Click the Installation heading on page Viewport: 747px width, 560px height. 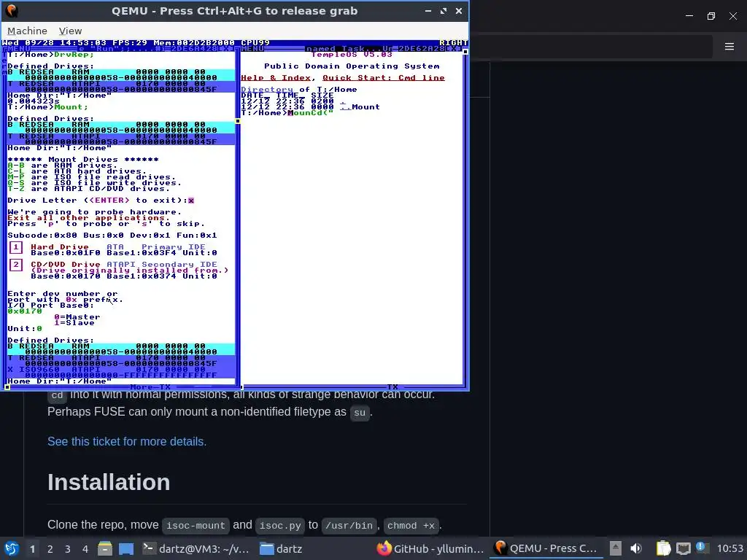pos(109,482)
